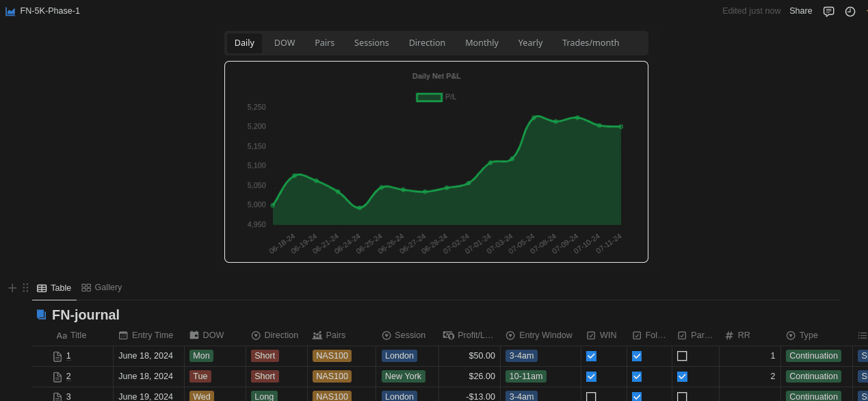Select the Monthly chart tab
The image size is (868, 401).
click(x=482, y=42)
